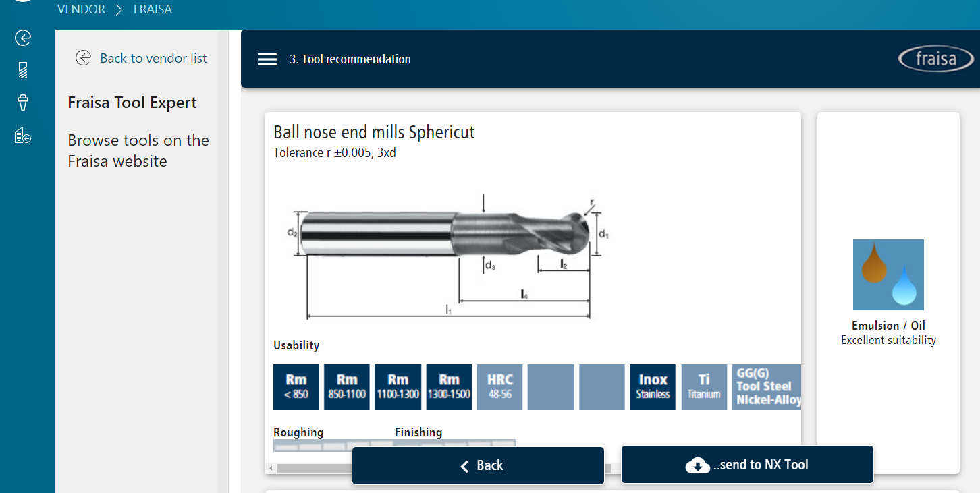
Task: Select the Ti Titanium usability tile
Action: point(704,387)
